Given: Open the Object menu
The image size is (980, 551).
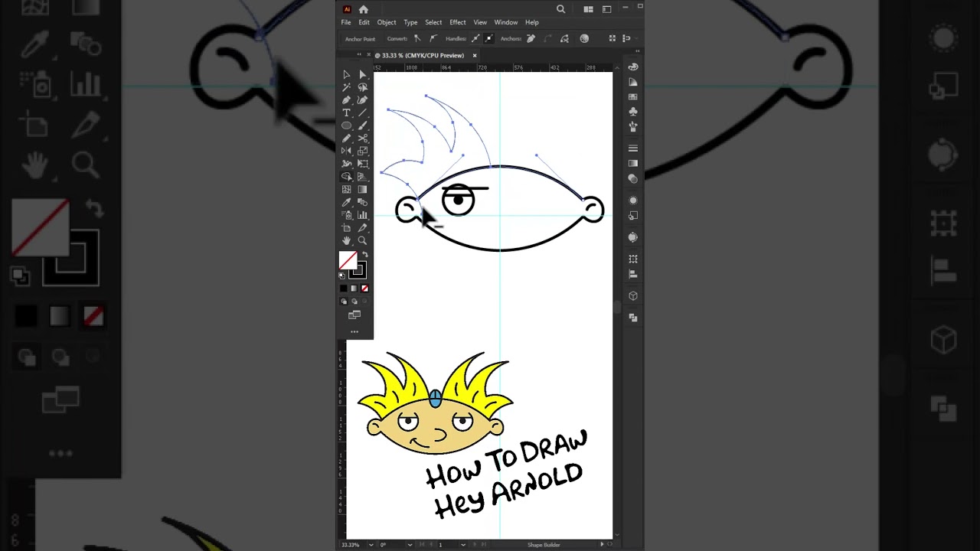Looking at the screenshot, I should click(387, 22).
